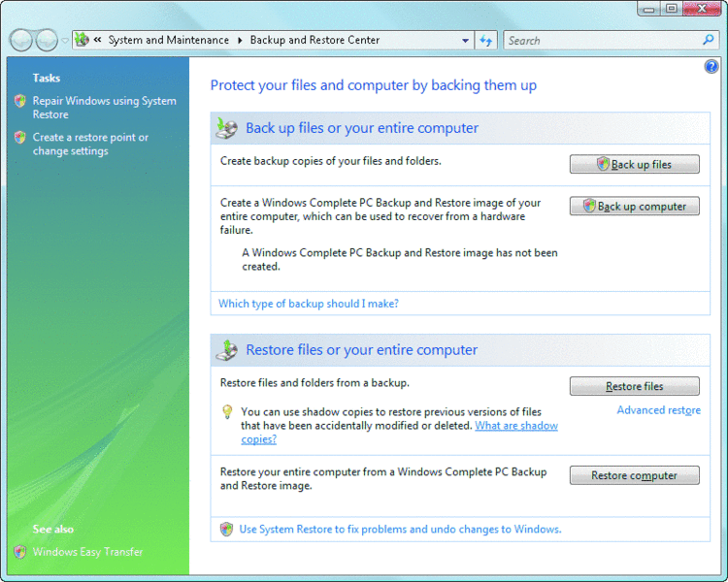
Task: Expand arrow after System and Maintenance
Action: click(240, 41)
